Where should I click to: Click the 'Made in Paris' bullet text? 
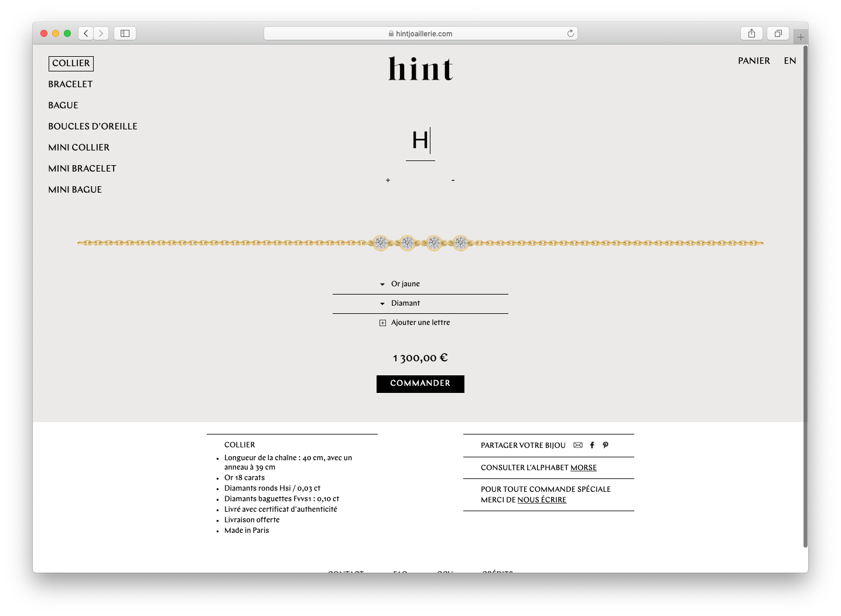[x=247, y=531]
